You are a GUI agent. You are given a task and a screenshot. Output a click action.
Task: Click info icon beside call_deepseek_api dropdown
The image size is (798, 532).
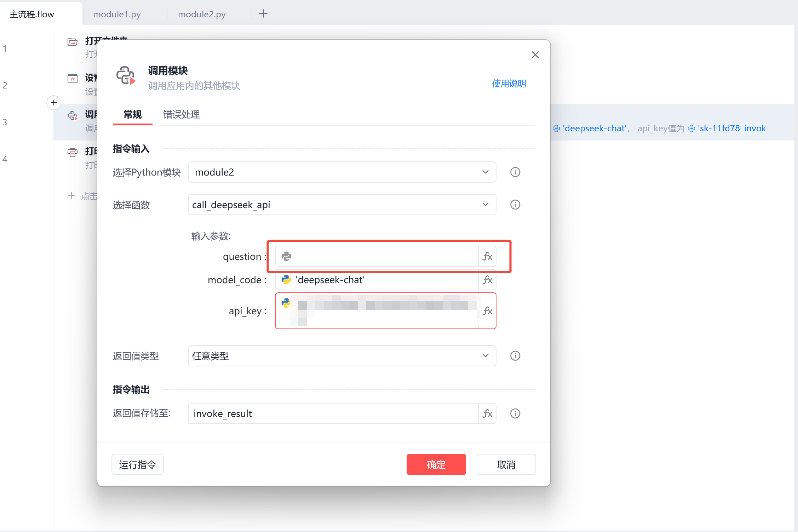515,205
